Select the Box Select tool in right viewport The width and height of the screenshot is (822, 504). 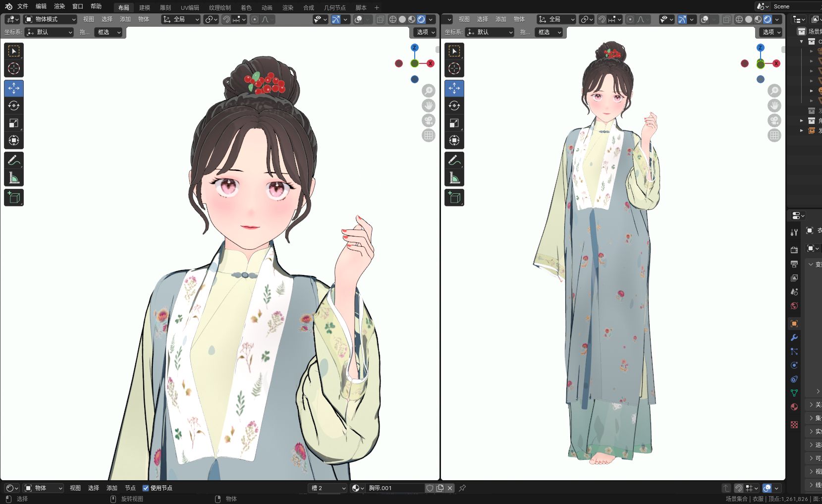tap(454, 51)
